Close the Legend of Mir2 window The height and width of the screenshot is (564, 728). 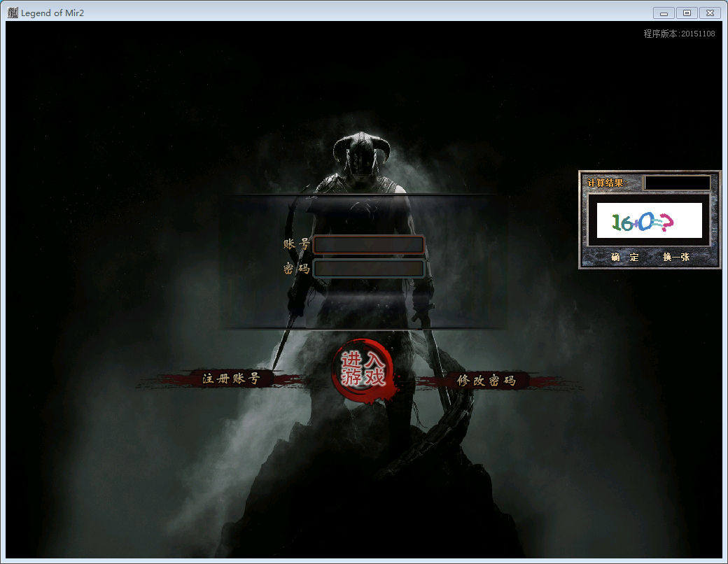click(x=710, y=13)
